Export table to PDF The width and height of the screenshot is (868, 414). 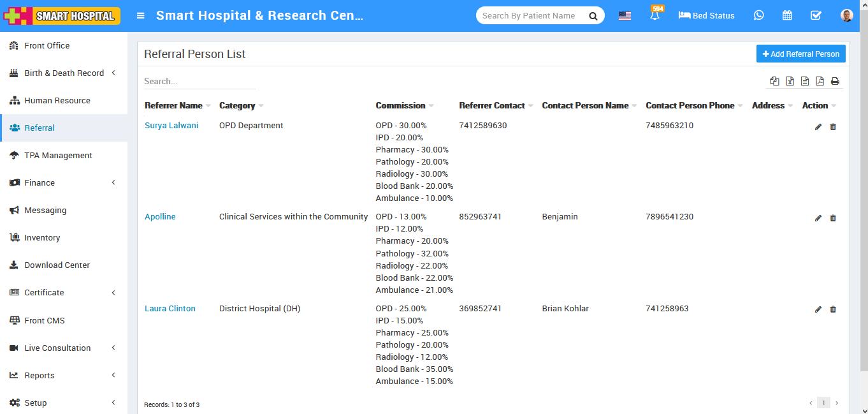tap(820, 81)
